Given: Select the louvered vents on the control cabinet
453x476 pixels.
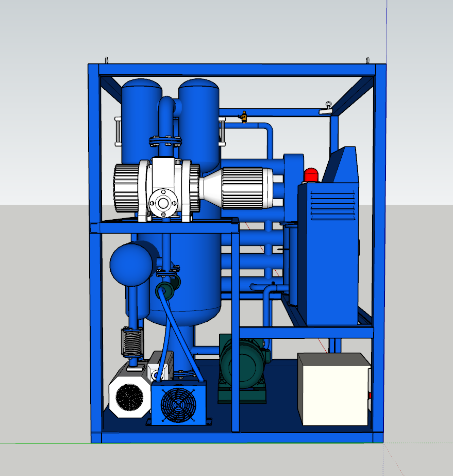Looking at the screenshot, I should [x=333, y=205].
